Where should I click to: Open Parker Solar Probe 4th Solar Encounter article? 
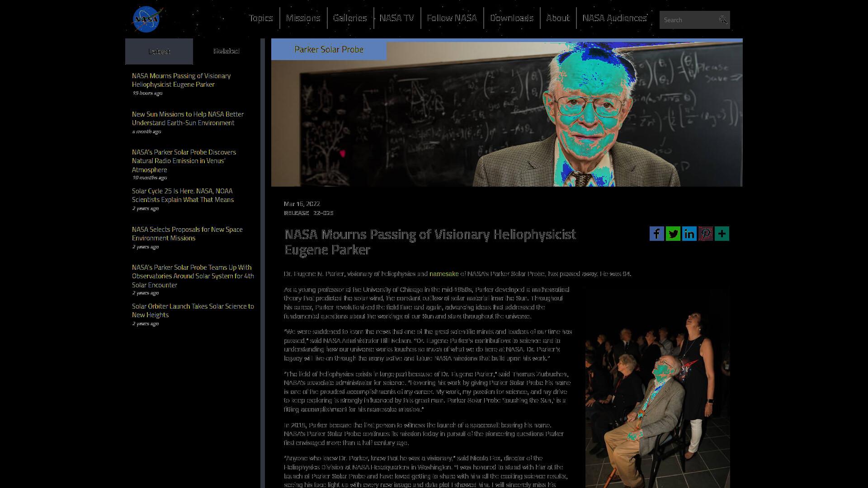pyautogui.click(x=193, y=276)
